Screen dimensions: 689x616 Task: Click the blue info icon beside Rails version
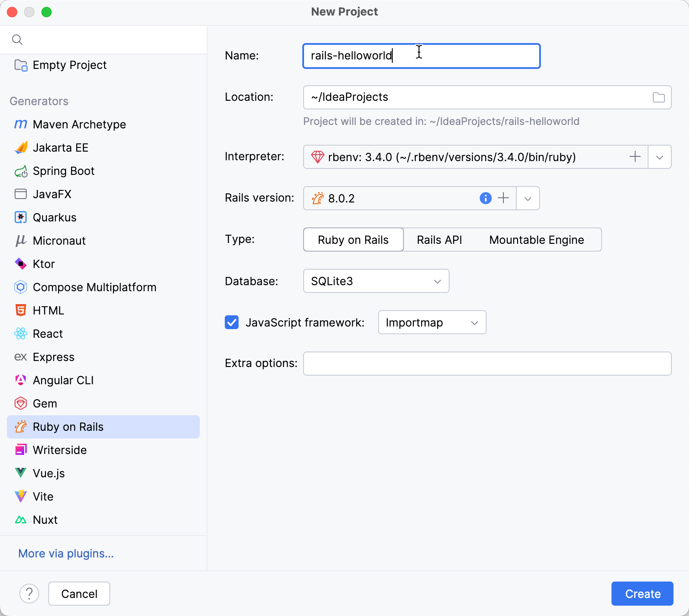485,198
